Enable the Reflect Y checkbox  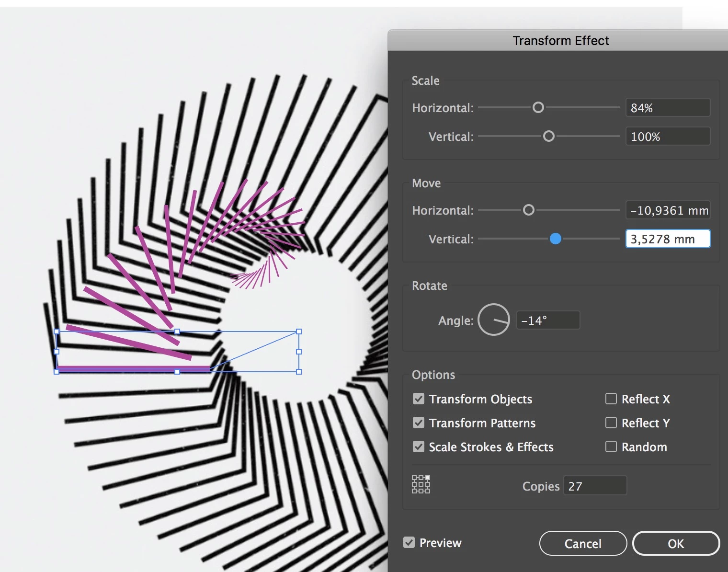tap(611, 423)
